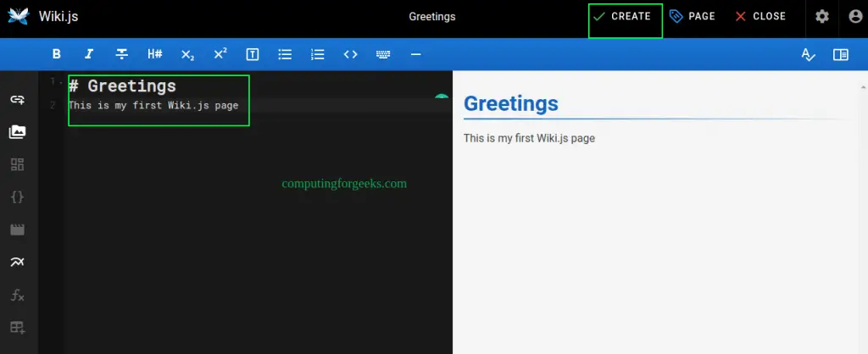Screen dimensions: 868x354
Task: Click the '# Greetings' editor line
Action: click(122, 86)
